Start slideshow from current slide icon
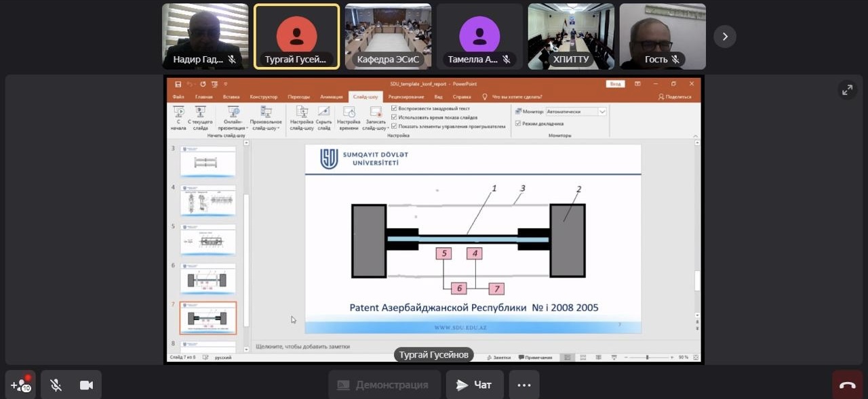The height and width of the screenshot is (399, 868). tap(200, 112)
